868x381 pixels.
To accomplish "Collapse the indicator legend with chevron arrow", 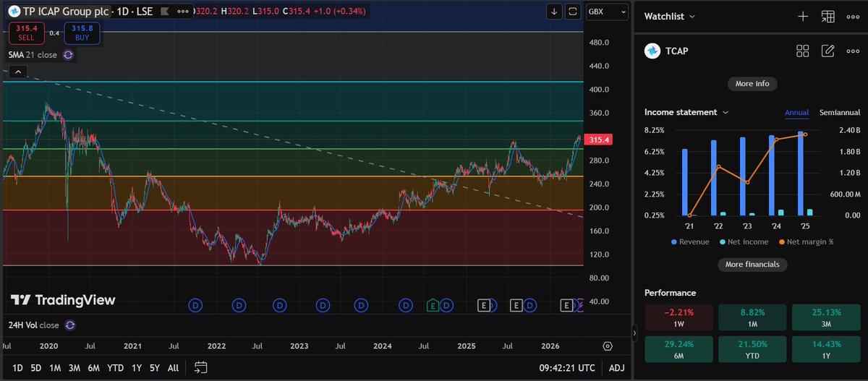I will coord(18,72).
